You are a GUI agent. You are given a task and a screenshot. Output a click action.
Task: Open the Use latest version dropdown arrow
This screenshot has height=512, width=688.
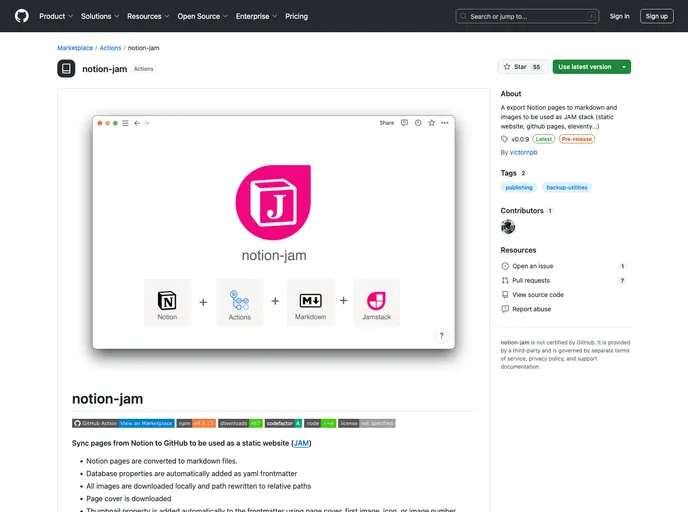tap(624, 67)
